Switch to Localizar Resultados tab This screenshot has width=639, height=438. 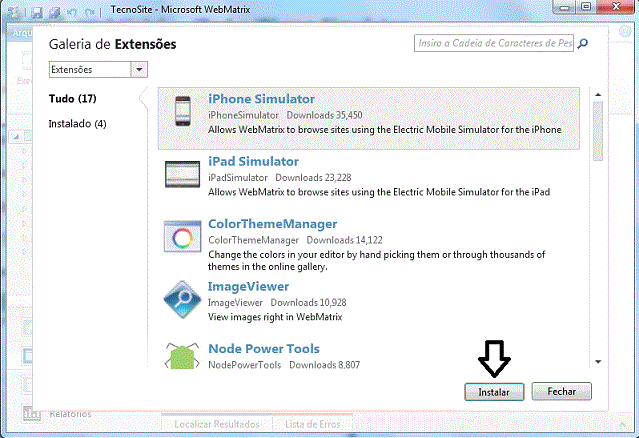point(217,424)
